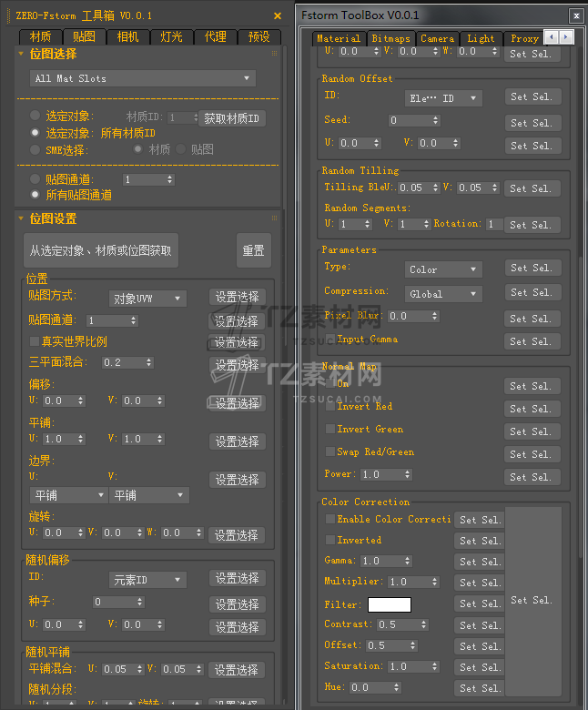Select the SME选择 radio option
588x710 pixels.
[x=35, y=149]
